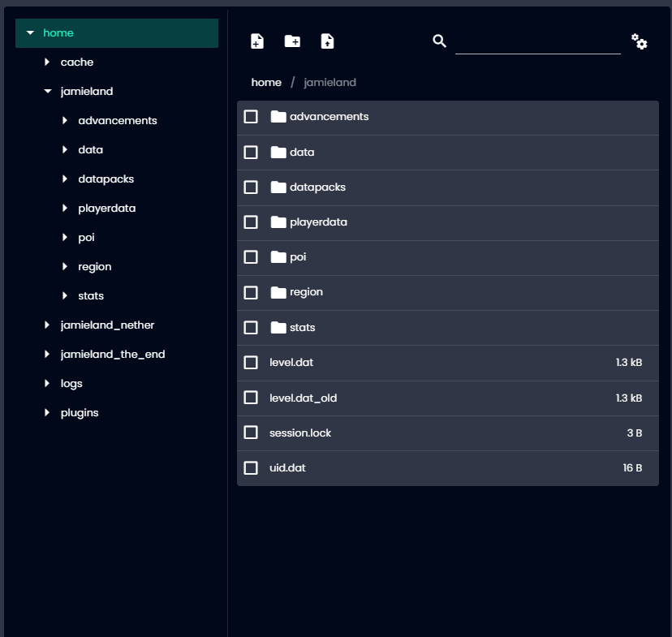Check the poi folder checkbox
Viewport: 672px width, 637px height.
pyautogui.click(x=251, y=257)
